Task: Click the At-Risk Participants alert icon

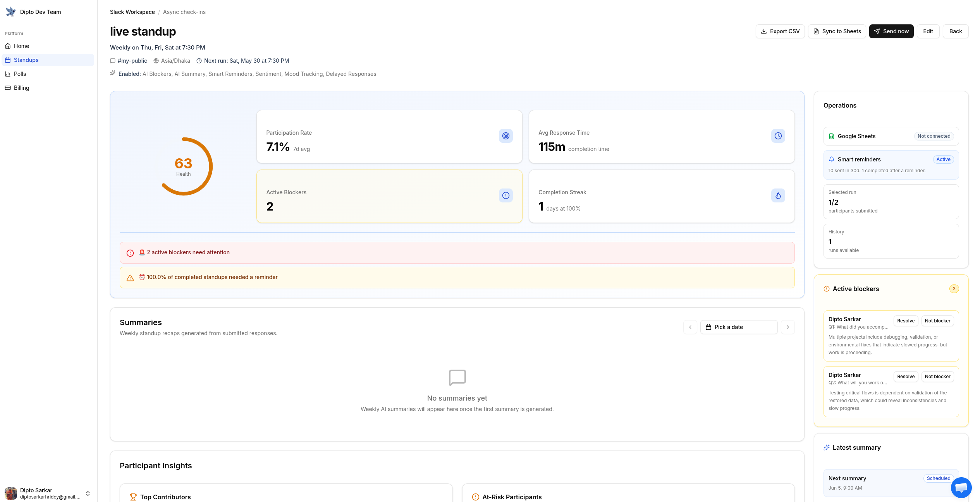Action: 476,497
